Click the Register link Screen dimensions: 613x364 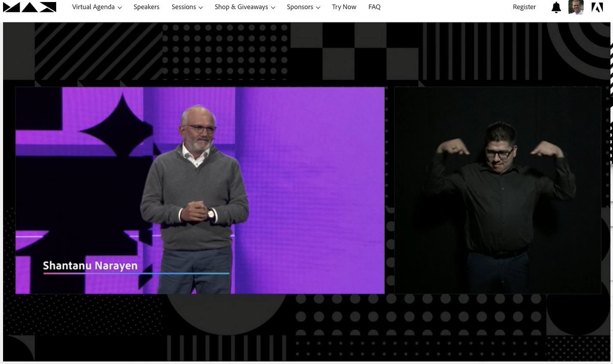pyautogui.click(x=524, y=7)
